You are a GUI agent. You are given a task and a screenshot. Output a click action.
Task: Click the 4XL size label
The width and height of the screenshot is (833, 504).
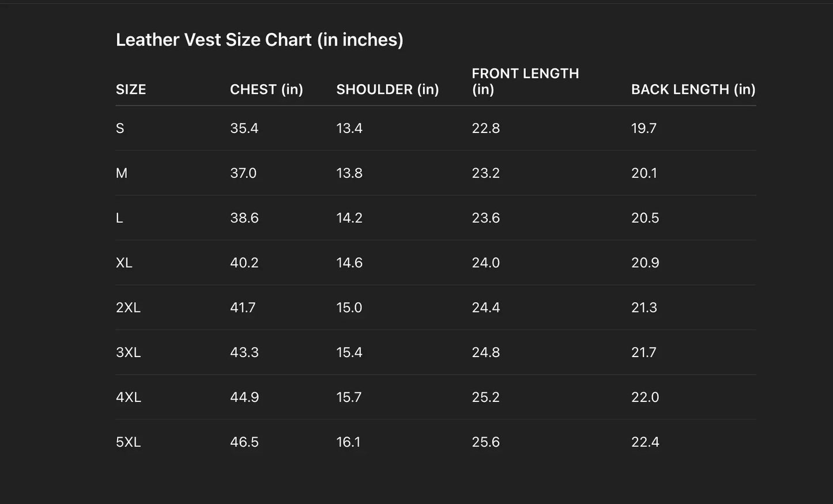tap(128, 397)
